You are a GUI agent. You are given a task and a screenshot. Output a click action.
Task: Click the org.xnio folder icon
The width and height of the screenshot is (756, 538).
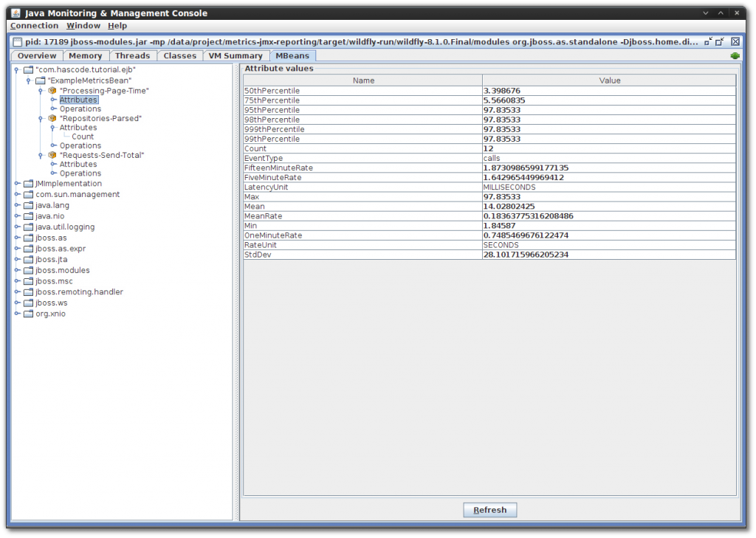coord(27,313)
